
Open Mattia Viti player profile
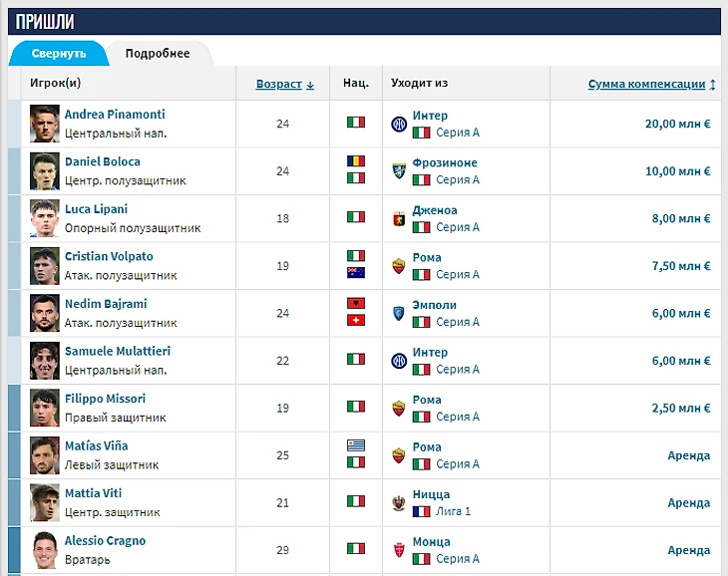[x=93, y=493]
